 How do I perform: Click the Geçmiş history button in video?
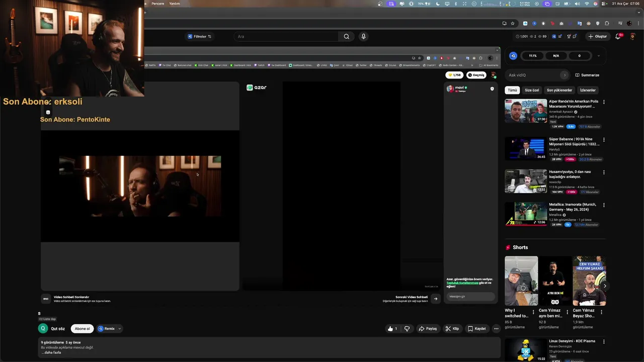click(x=476, y=75)
